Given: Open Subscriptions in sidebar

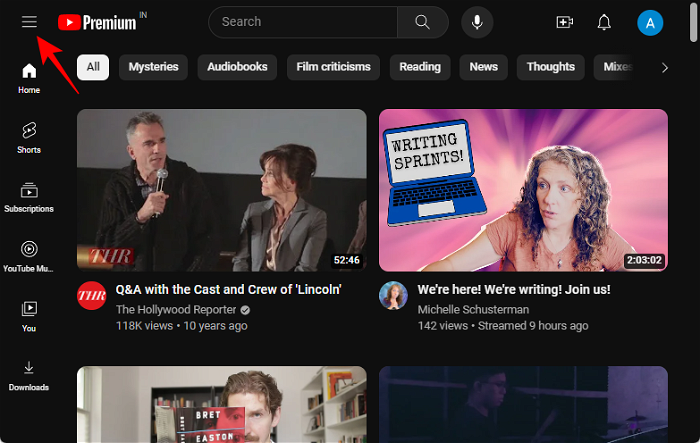Looking at the screenshot, I should click(x=29, y=197).
